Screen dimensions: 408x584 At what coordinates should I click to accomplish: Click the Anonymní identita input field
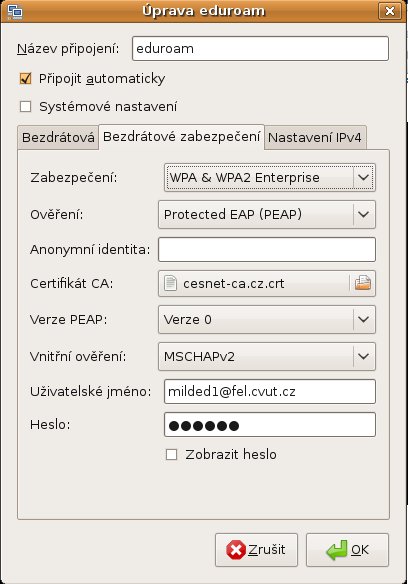tap(267, 250)
